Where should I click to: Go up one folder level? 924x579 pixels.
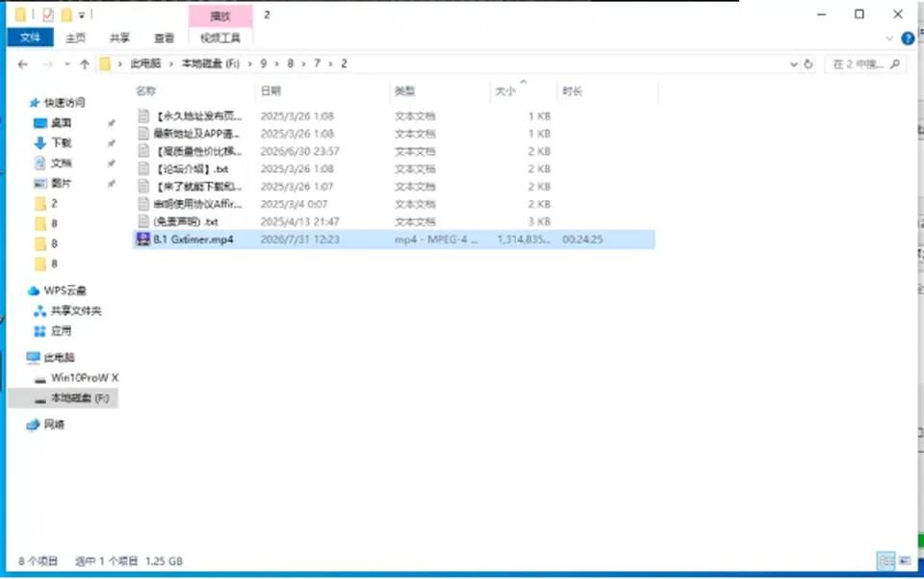point(85,64)
